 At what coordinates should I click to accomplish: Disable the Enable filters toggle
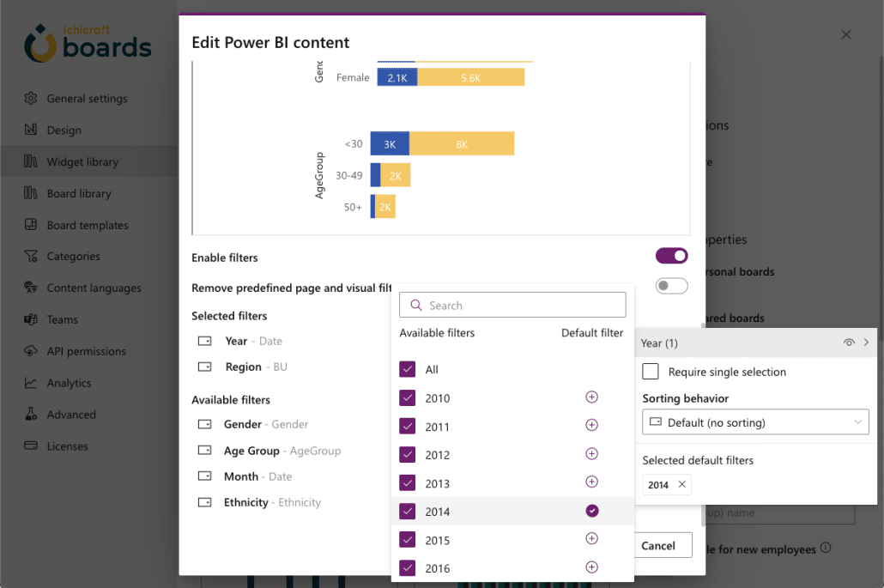pyautogui.click(x=672, y=255)
